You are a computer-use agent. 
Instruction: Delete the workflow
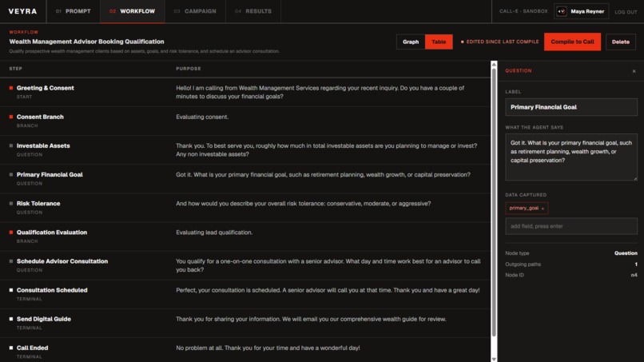[x=620, y=42]
